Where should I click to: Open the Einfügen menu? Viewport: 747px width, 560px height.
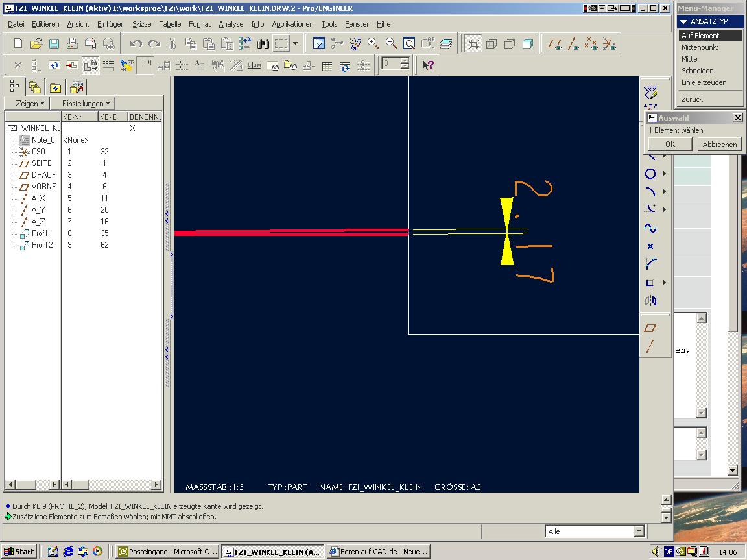click(x=110, y=24)
